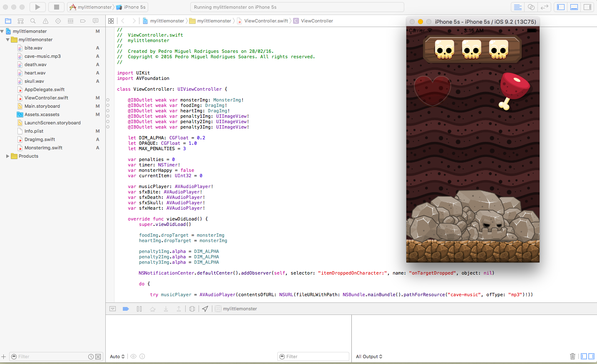The image size is (597, 364).
Task: Clear the console with trash icon
Action: (572, 356)
